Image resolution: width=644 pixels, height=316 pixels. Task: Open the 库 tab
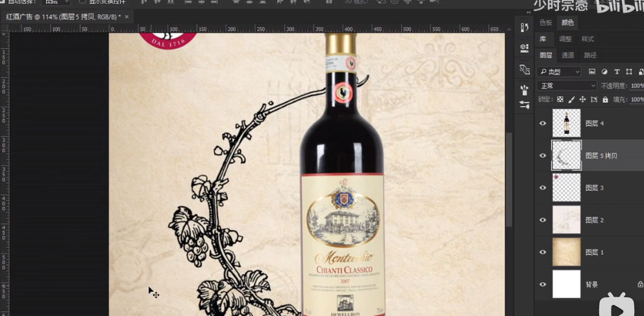coord(543,39)
